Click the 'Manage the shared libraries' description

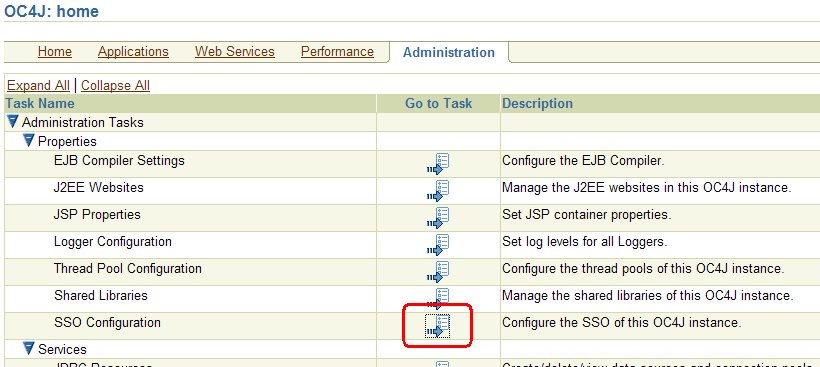coord(648,295)
